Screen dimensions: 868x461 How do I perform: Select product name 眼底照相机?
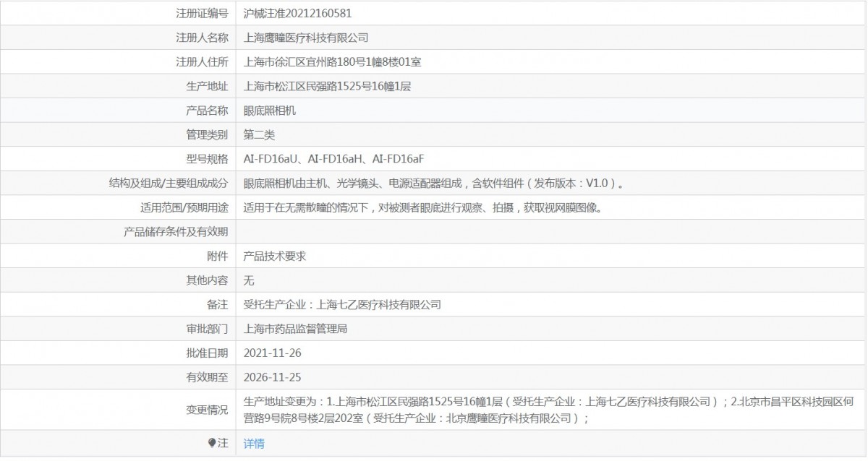pyautogui.click(x=270, y=111)
